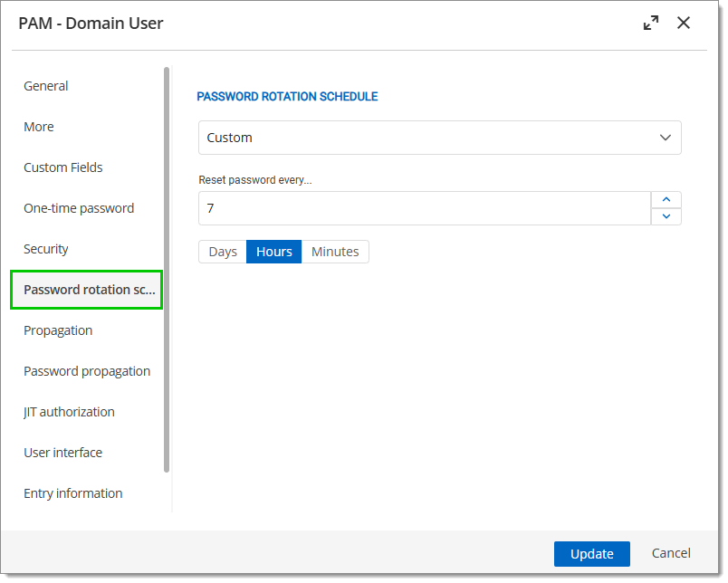
Task: Open the Propagation section
Action: (58, 330)
